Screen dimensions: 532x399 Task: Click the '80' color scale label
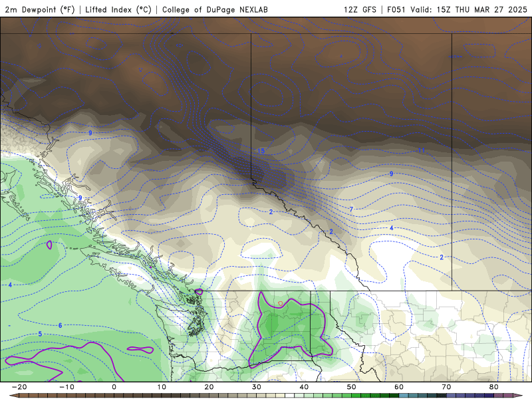coord(494,387)
